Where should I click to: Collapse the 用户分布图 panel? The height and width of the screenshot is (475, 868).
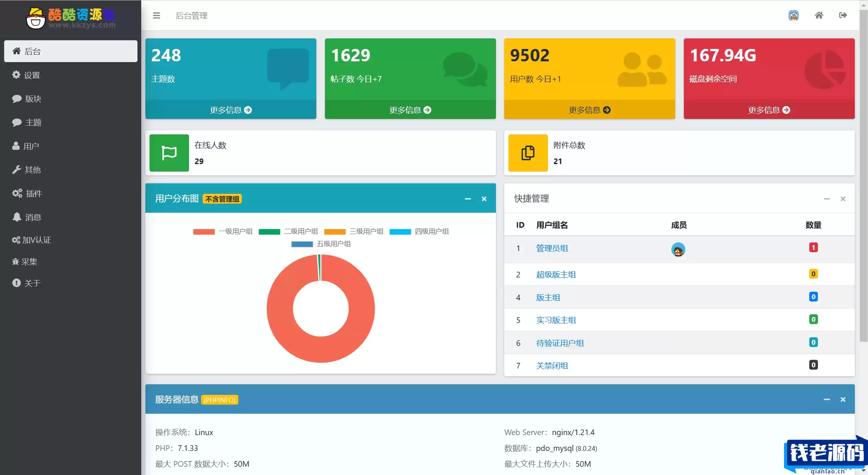point(468,199)
